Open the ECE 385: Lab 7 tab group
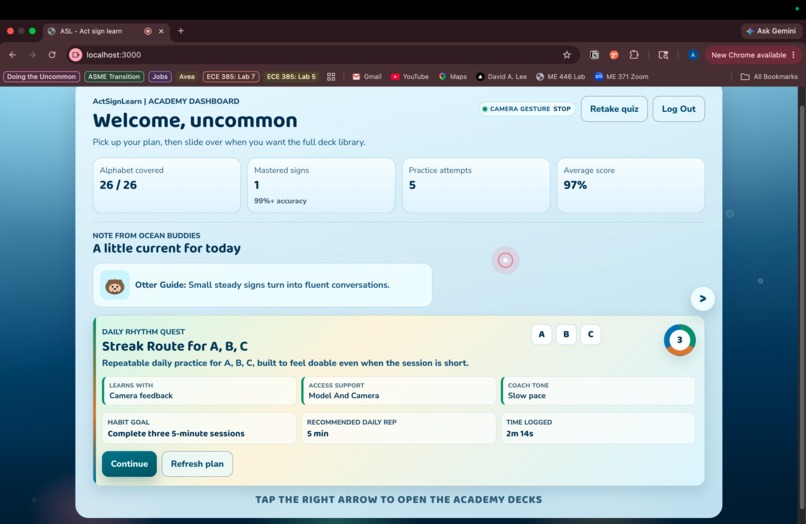Screen dimensions: 806x524 (231, 77)
